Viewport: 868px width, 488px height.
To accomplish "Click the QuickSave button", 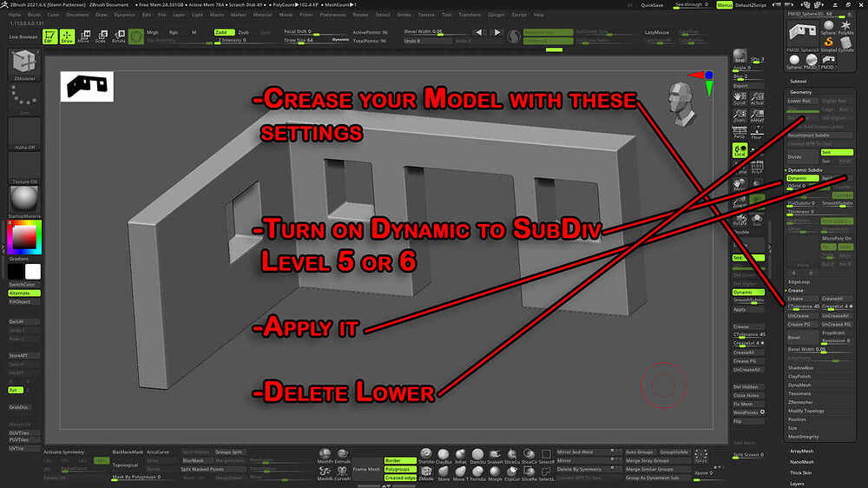I will [652, 5].
